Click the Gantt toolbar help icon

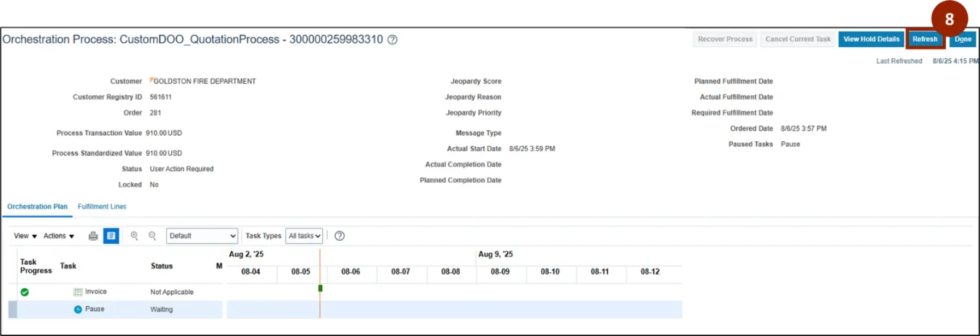339,236
